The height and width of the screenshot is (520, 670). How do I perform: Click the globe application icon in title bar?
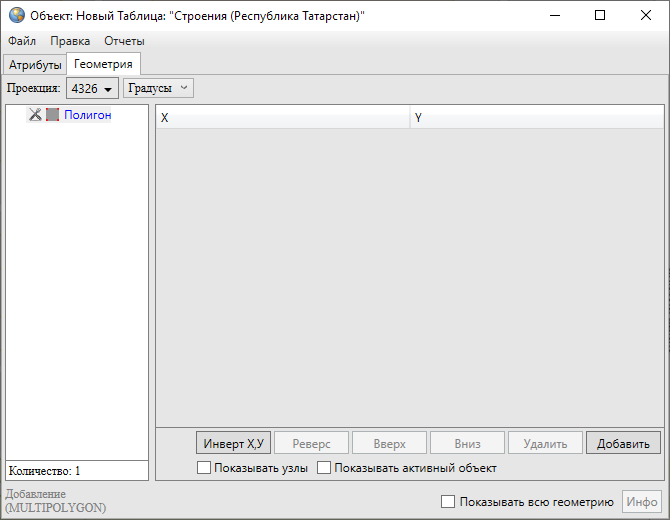point(16,15)
